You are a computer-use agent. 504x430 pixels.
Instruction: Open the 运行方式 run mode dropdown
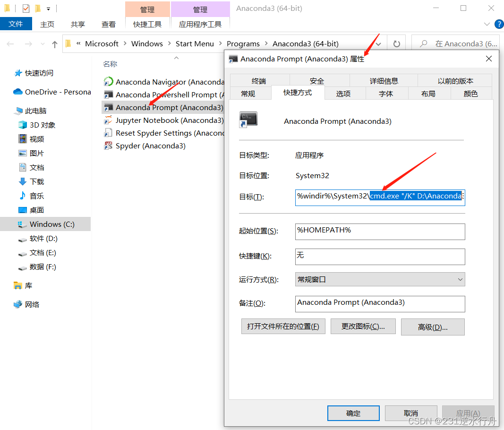pyautogui.click(x=380, y=279)
